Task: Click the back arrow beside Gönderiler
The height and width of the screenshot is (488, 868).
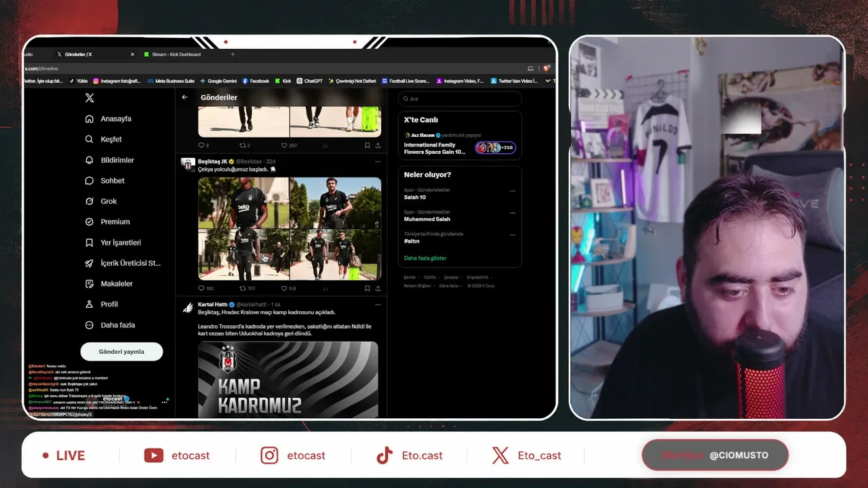Action: click(x=184, y=98)
